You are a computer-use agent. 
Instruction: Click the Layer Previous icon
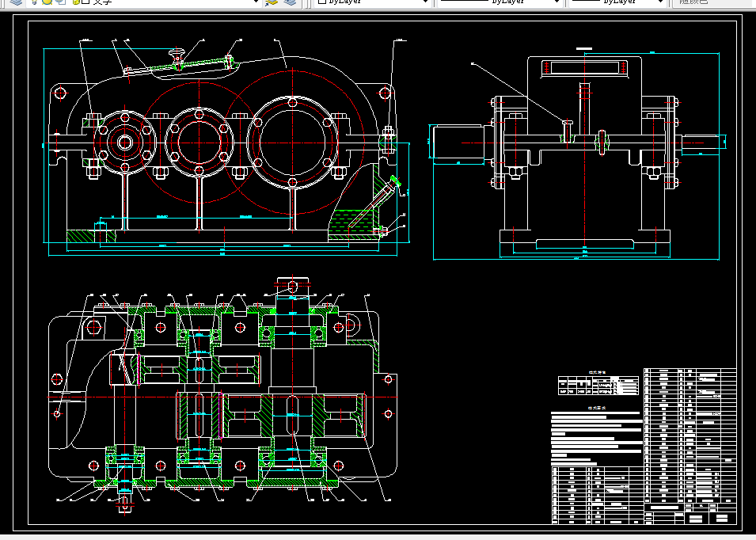tap(290, 2)
